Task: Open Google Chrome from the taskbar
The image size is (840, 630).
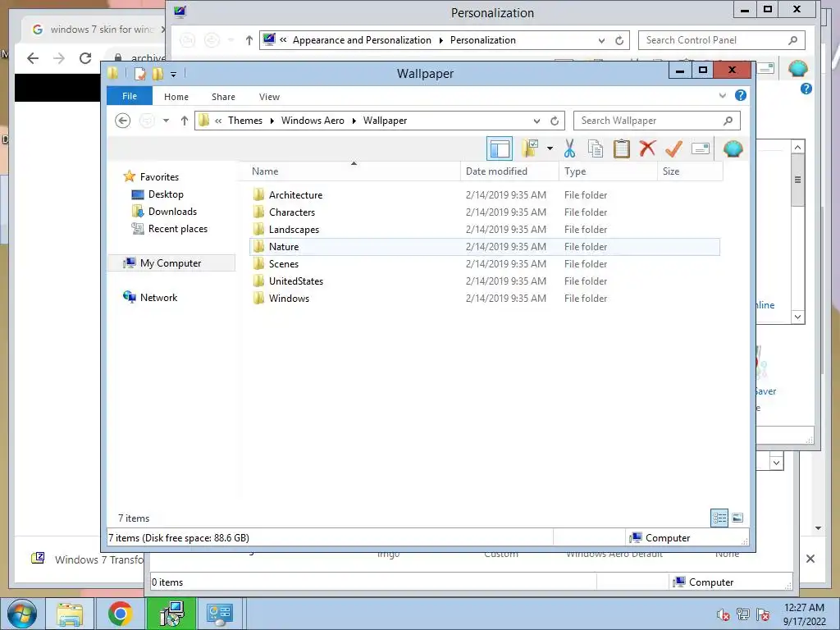Action: (x=120, y=614)
